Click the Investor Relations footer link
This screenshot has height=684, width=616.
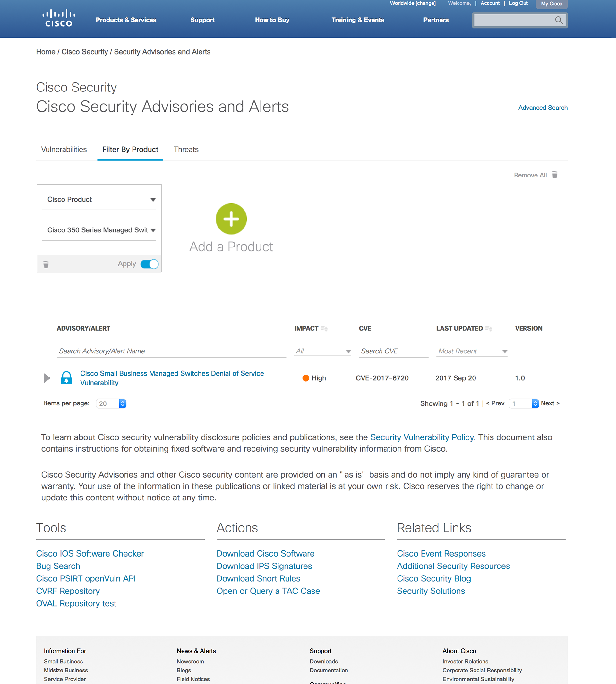[x=466, y=662]
